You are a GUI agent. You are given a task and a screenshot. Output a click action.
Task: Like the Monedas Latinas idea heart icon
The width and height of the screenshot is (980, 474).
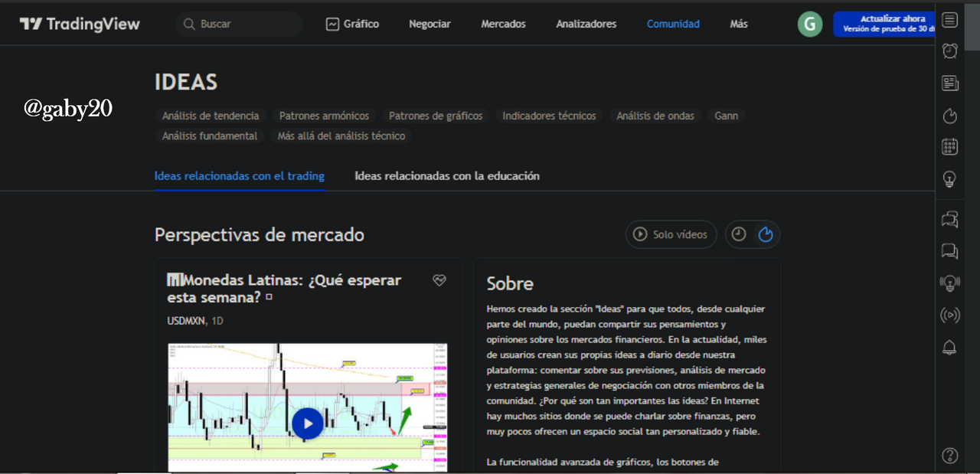(439, 280)
